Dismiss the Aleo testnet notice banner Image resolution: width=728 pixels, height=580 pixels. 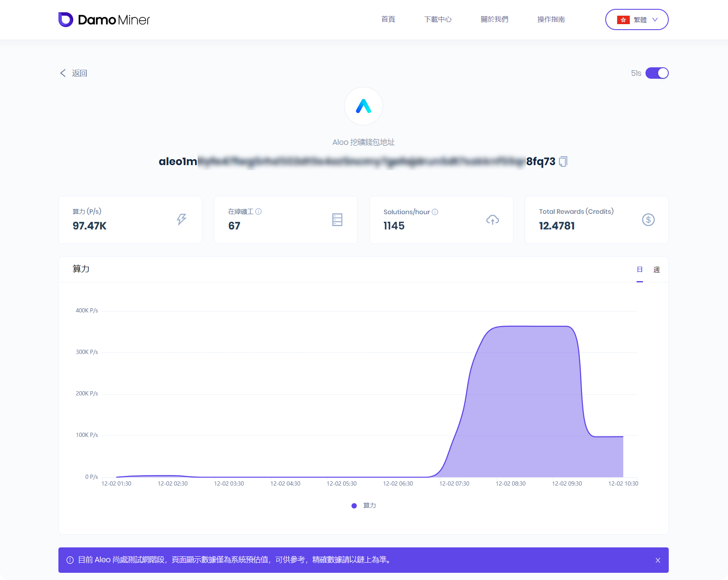click(658, 560)
